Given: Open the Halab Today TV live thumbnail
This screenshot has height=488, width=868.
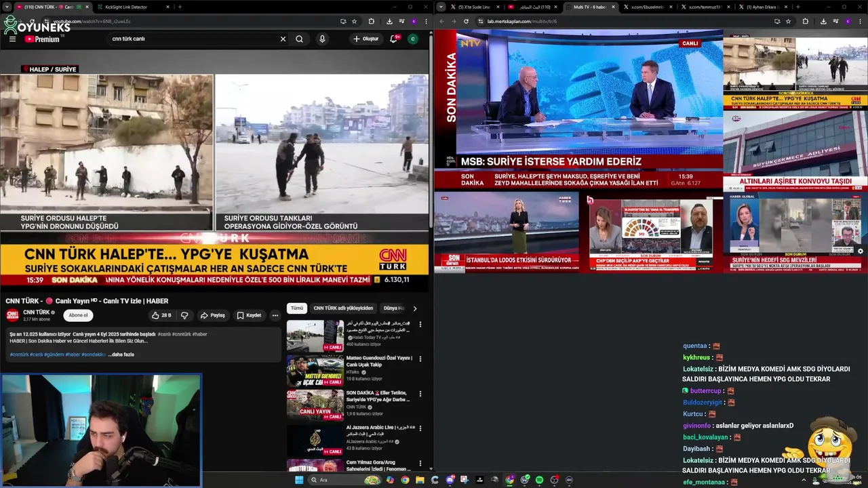Looking at the screenshot, I should tap(315, 335).
